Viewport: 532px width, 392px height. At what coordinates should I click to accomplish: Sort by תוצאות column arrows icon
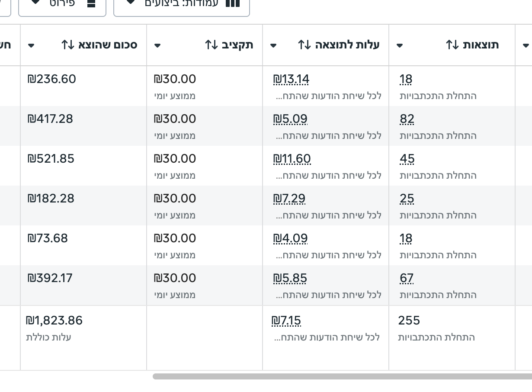(x=452, y=45)
